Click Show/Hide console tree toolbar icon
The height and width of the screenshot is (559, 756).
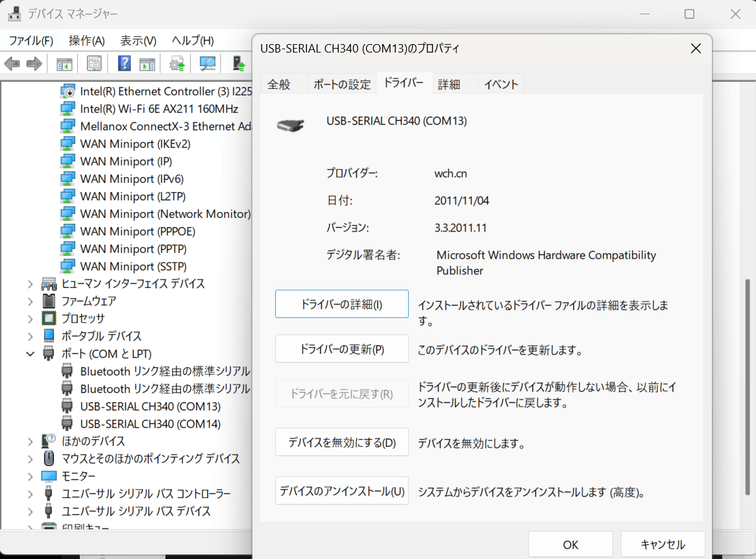[x=64, y=64]
